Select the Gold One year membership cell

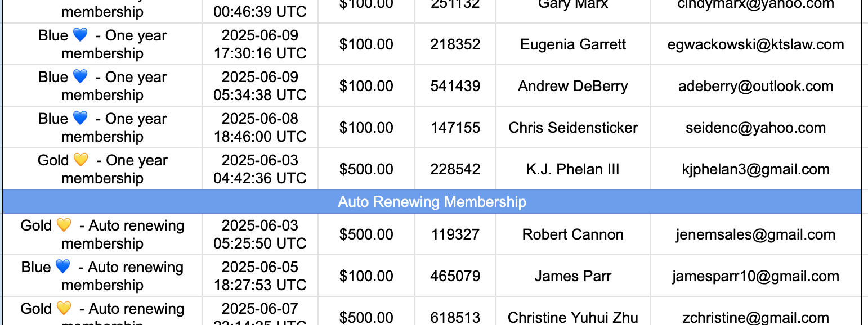(x=102, y=169)
